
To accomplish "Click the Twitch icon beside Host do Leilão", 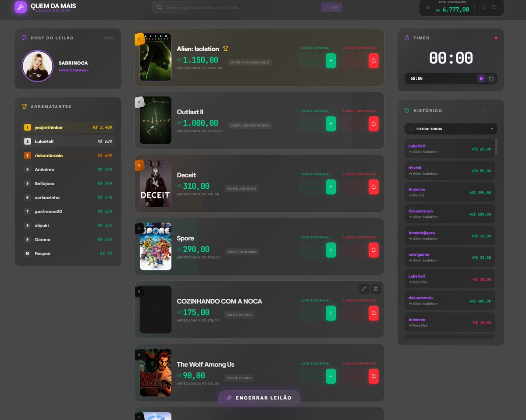I will coord(24,38).
